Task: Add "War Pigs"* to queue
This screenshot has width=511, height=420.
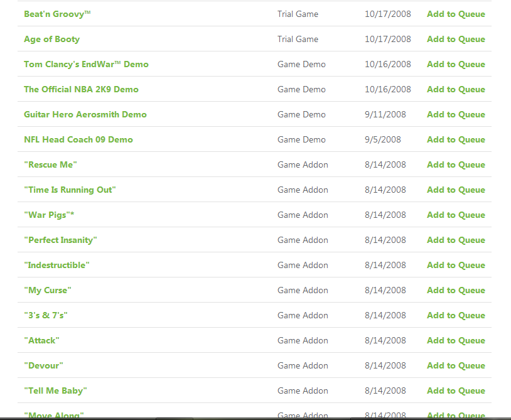Action: 456,215
